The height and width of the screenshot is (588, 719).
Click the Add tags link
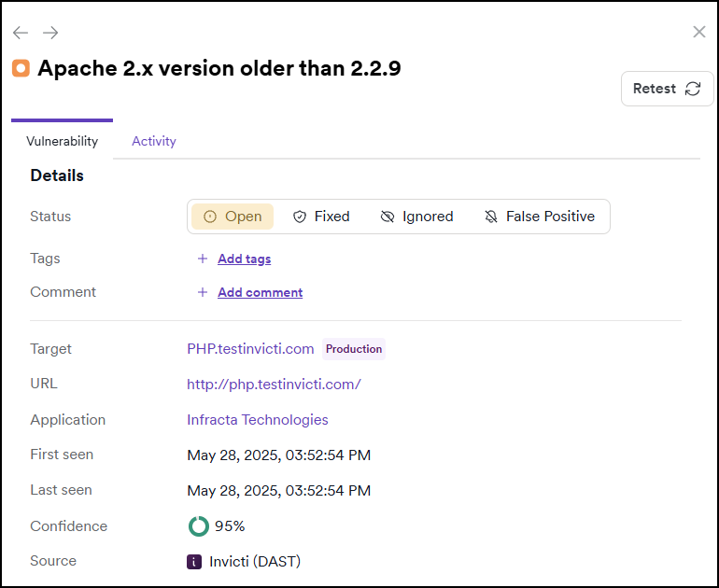[x=245, y=259]
